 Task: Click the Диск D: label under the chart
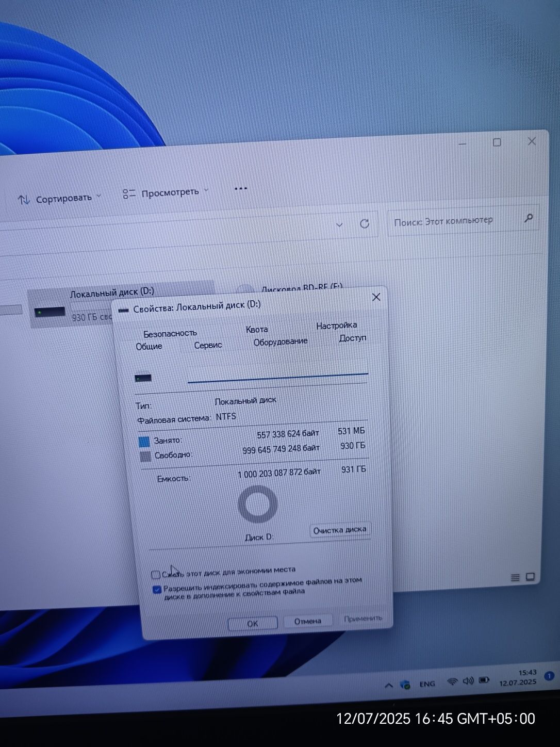coord(259,537)
